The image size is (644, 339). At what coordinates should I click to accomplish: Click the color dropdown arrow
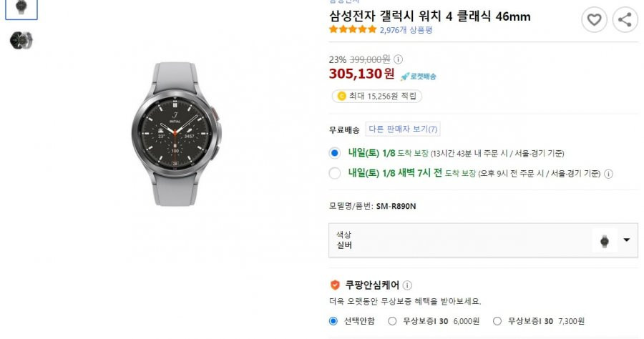tap(626, 240)
